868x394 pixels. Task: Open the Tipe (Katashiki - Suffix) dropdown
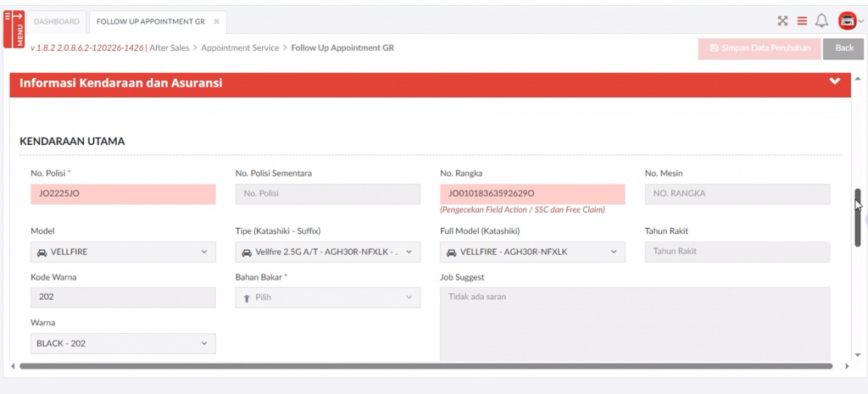pos(327,252)
